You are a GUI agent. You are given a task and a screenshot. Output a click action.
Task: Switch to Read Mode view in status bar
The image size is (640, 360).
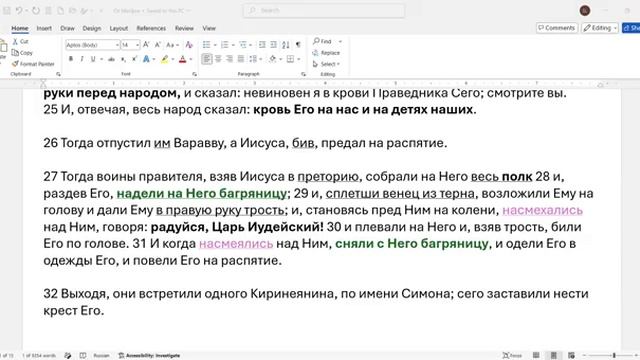coord(536,356)
